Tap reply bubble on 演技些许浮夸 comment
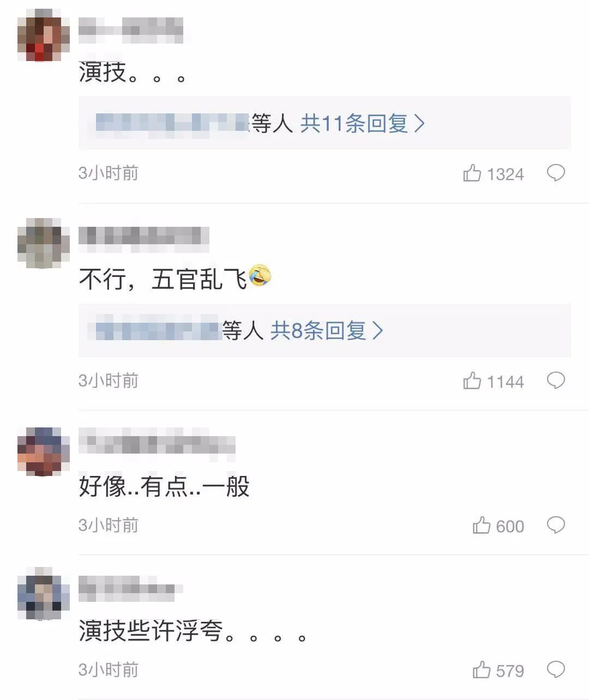This screenshot has height=700, width=589. coord(556,669)
